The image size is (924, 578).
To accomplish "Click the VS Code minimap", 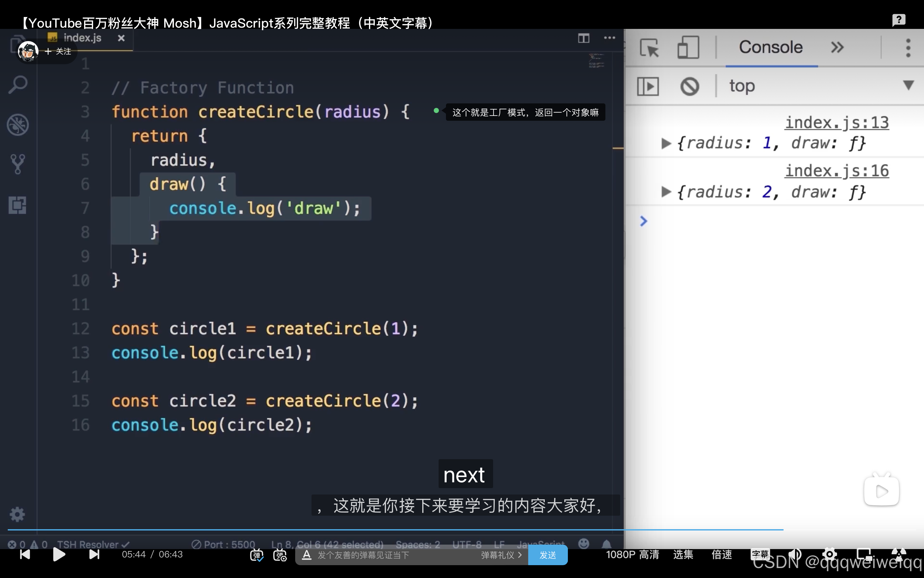I will pyautogui.click(x=596, y=61).
